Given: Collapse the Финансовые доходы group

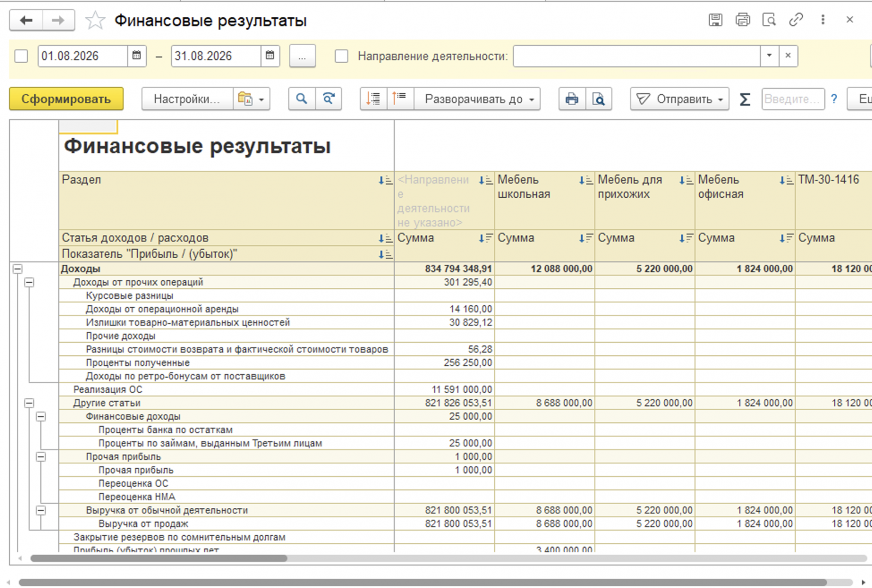Looking at the screenshot, I should coord(41,416).
